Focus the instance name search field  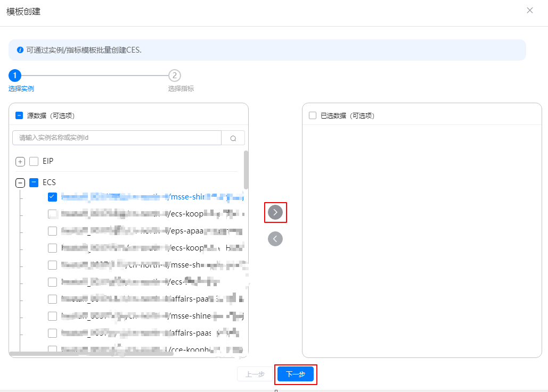coord(117,138)
